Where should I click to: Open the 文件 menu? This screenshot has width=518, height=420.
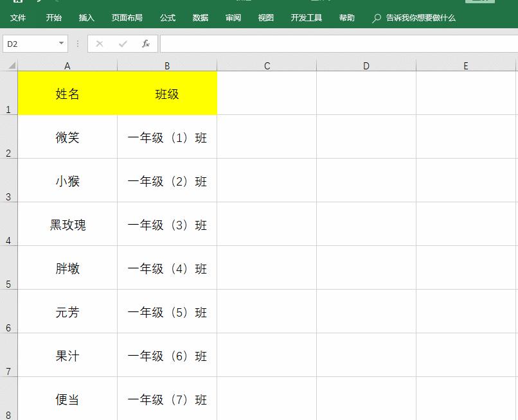[19, 18]
